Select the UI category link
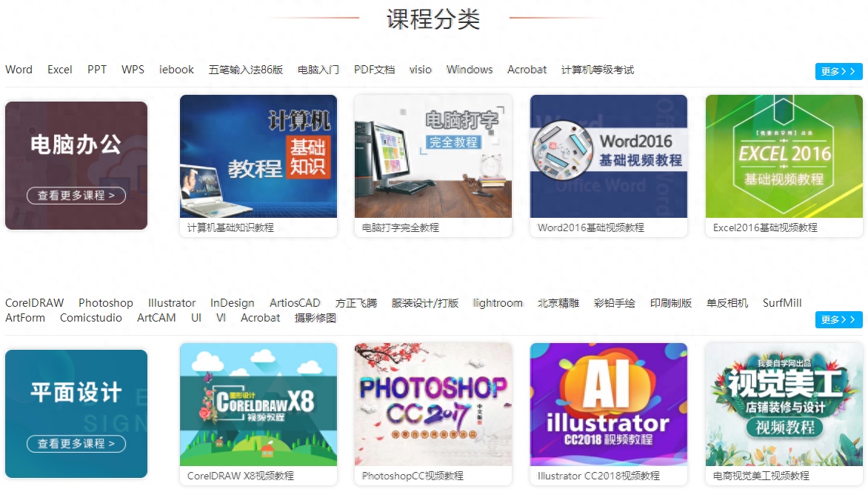The image size is (868, 492). point(196,318)
